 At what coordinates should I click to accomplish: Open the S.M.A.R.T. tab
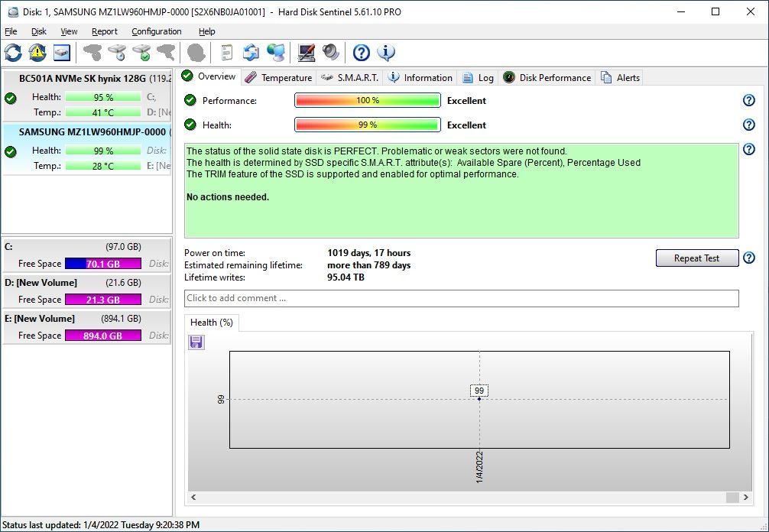(349, 77)
